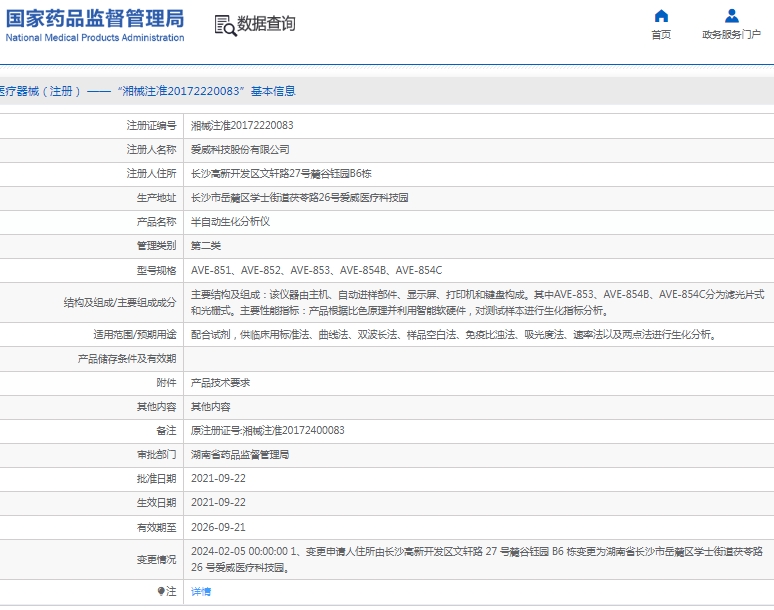Click the 附件 value 产品技术要求
Viewport: 774px width, 610px height.
pyautogui.click(x=220, y=383)
